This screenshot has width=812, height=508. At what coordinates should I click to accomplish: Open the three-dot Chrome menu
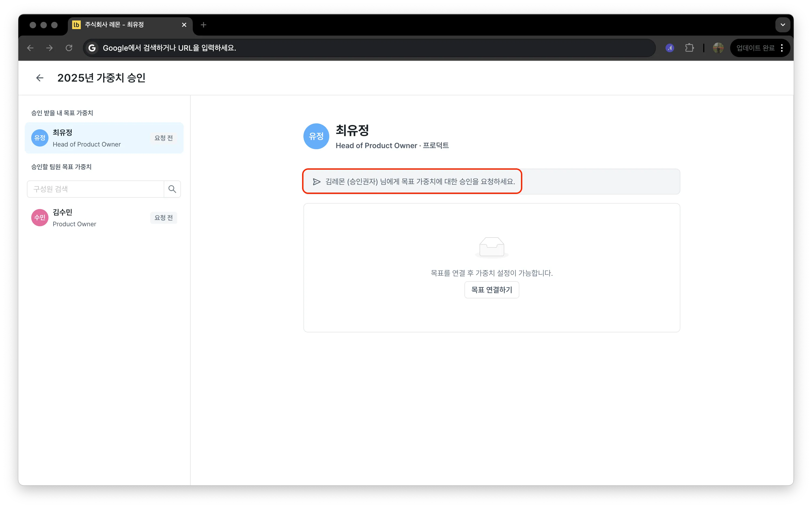point(782,48)
